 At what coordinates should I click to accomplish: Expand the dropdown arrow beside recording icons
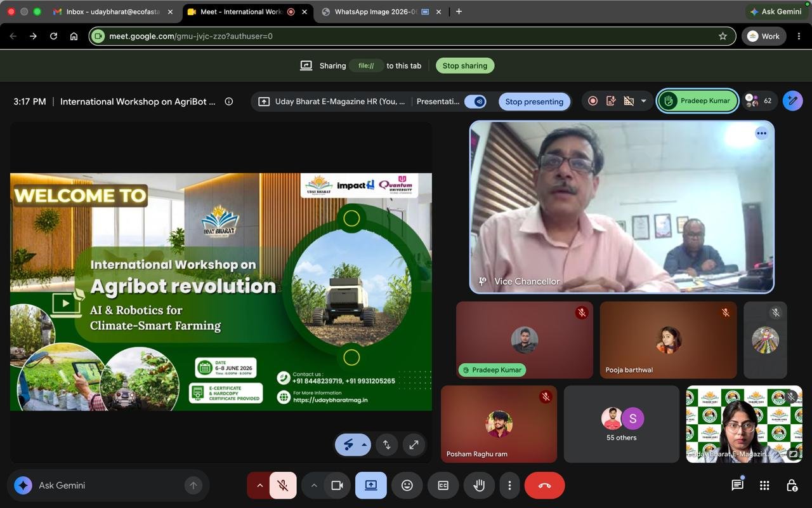tap(643, 101)
